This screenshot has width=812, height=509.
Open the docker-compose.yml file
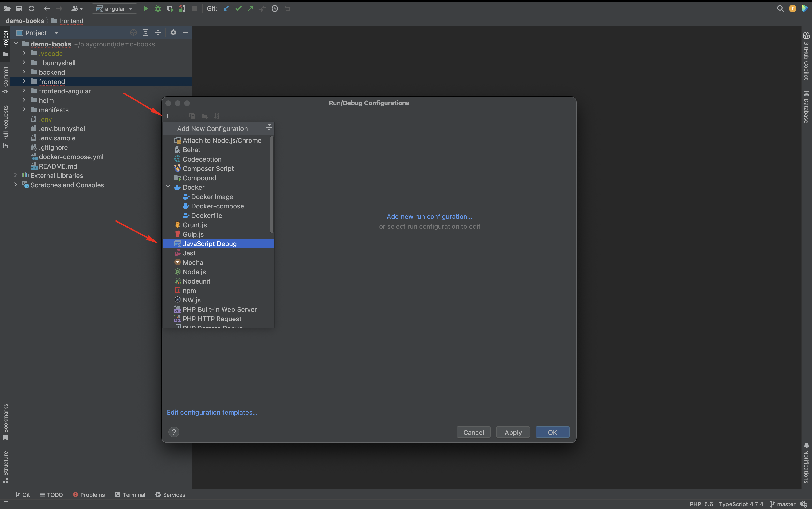pos(71,157)
